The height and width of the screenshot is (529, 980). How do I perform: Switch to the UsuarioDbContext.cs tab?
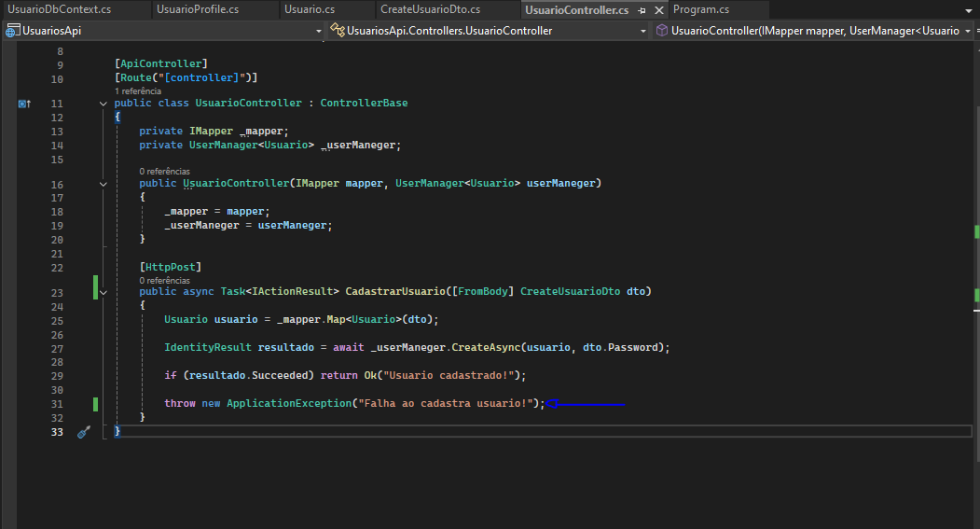[59, 9]
